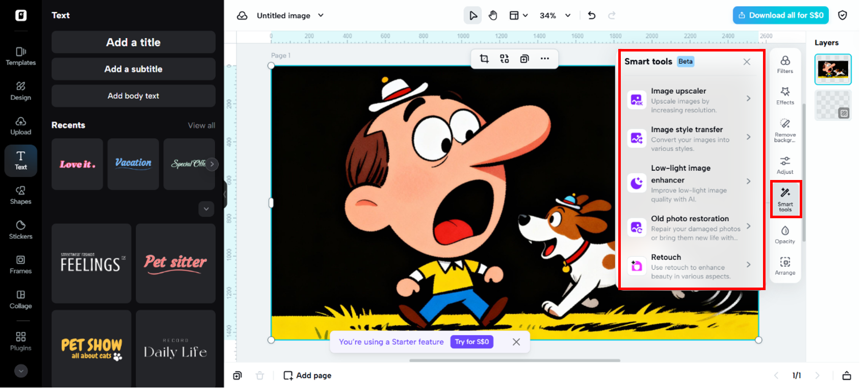
Task: Click Try for S$0 button
Action: [x=472, y=342]
